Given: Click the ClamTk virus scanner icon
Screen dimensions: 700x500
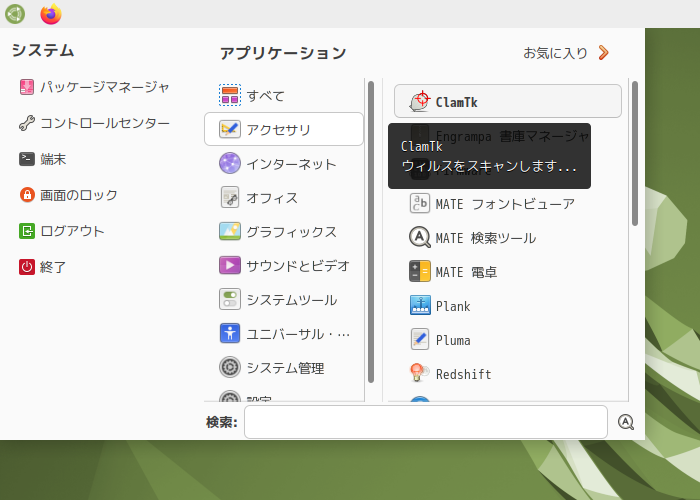Looking at the screenshot, I should click(x=420, y=101).
